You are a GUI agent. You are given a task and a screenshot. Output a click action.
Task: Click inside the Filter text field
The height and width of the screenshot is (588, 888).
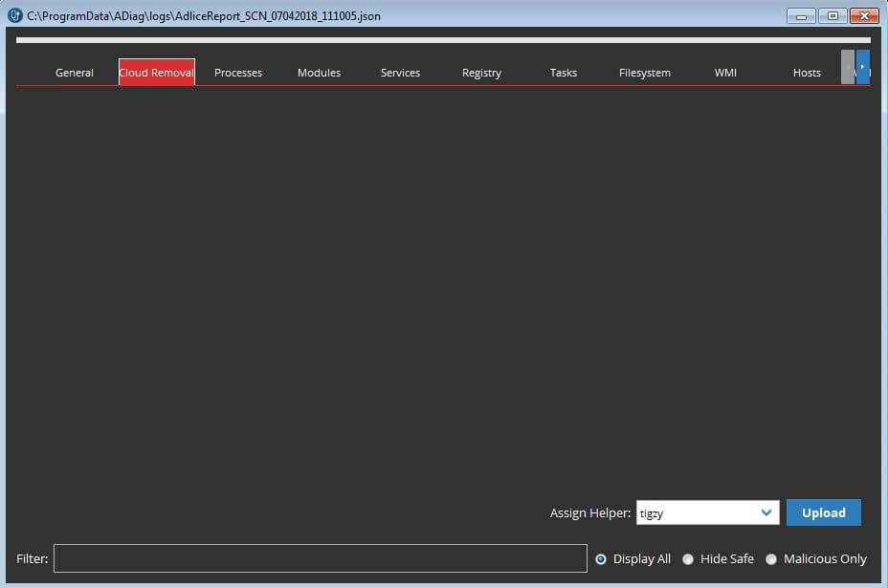point(320,558)
